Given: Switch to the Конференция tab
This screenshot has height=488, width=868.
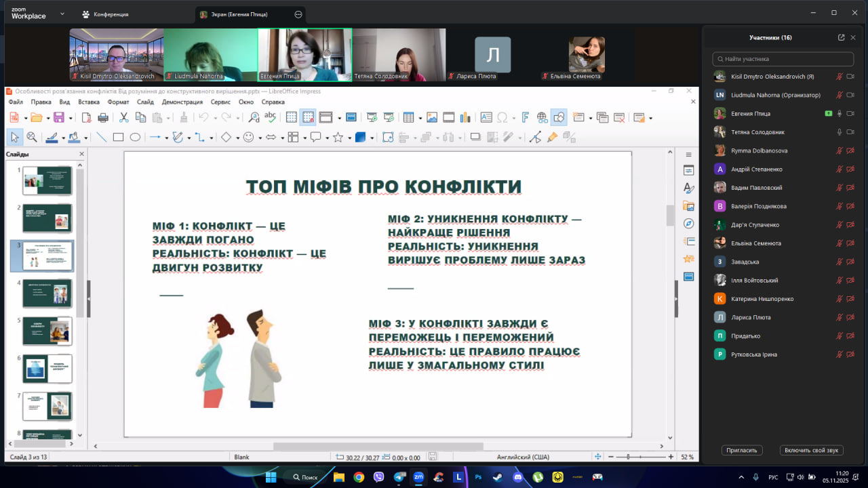Looking at the screenshot, I should pos(105,14).
